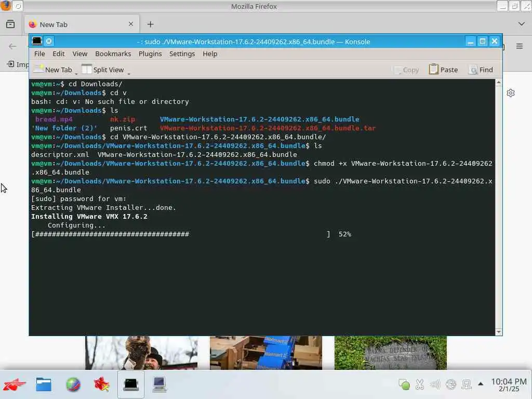Click 'Installing VMware VMX 17.6.2' line
This screenshot has width=532, height=399.
89,217
